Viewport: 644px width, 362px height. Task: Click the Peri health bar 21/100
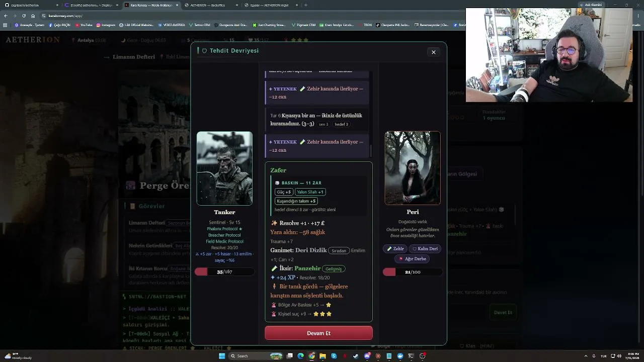click(x=413, y=271)
